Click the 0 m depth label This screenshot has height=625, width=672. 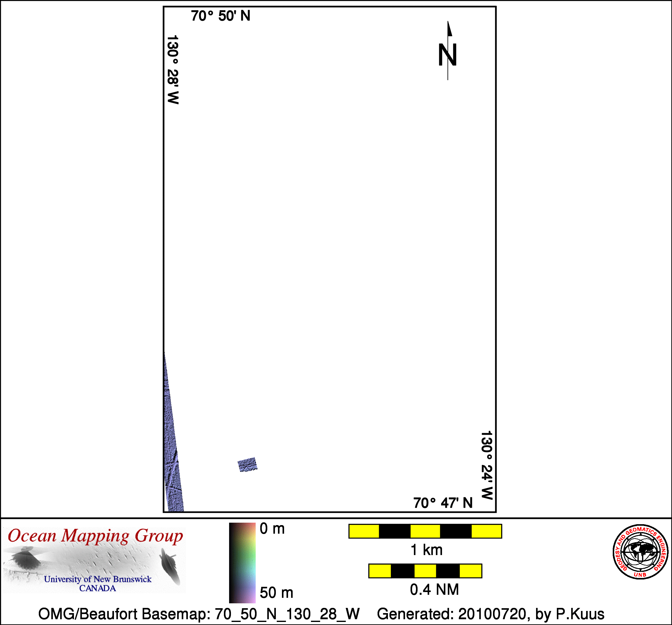pyautogui.click(x=272, y=529)
